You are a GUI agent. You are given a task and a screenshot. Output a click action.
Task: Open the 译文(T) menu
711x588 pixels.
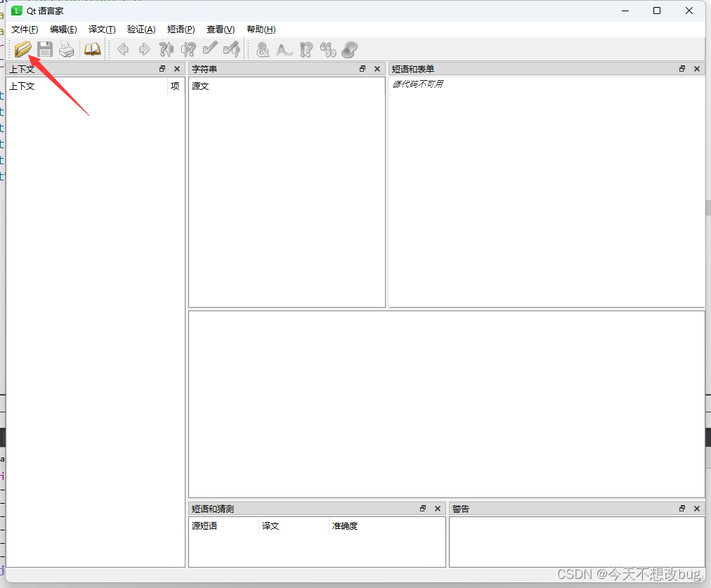[x=102, y=30]
